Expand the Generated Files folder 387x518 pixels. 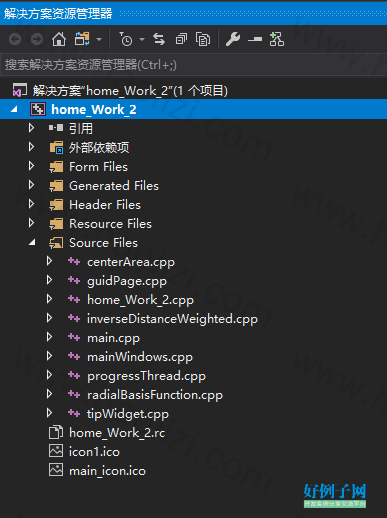31,185
